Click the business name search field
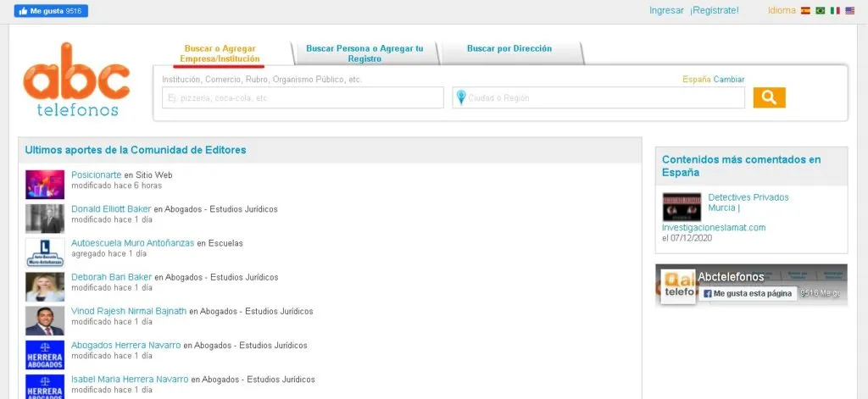The image size is (868, 399). (303, 98)
